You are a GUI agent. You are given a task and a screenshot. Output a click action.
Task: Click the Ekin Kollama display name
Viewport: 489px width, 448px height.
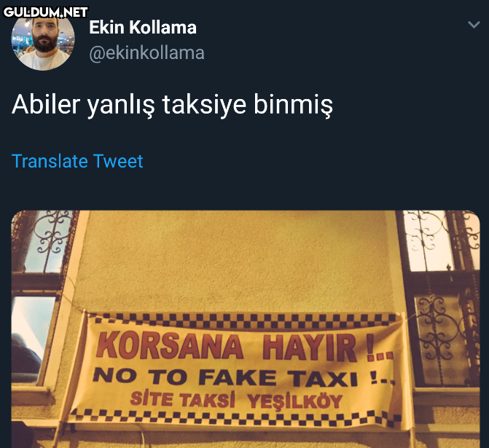pyautogui.click(x=143, y=28)
